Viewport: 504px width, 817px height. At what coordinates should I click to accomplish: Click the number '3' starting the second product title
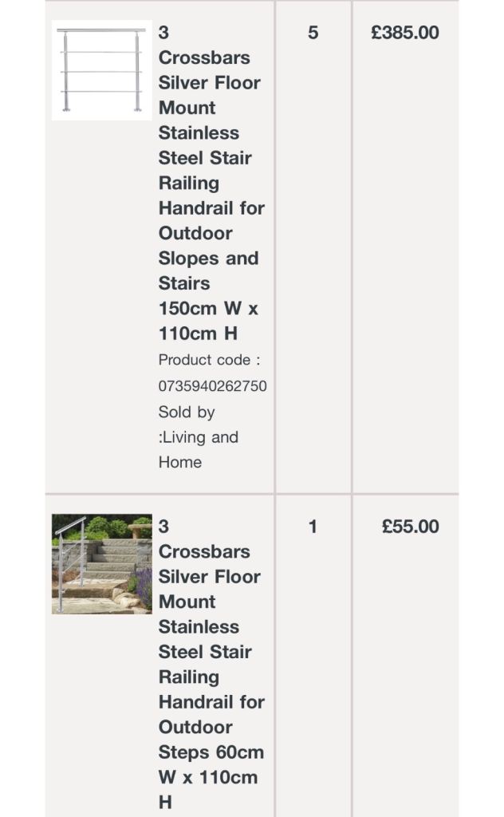163,527
